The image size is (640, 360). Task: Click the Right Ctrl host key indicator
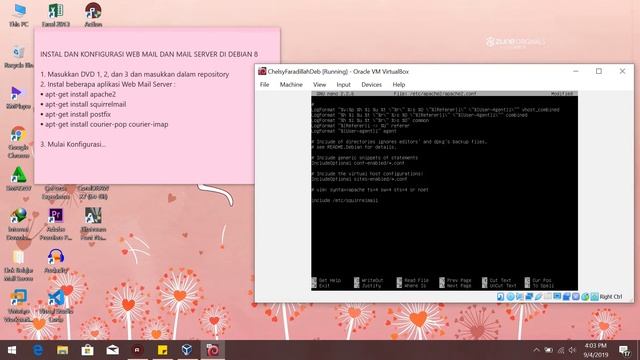(x=611, y=297)
